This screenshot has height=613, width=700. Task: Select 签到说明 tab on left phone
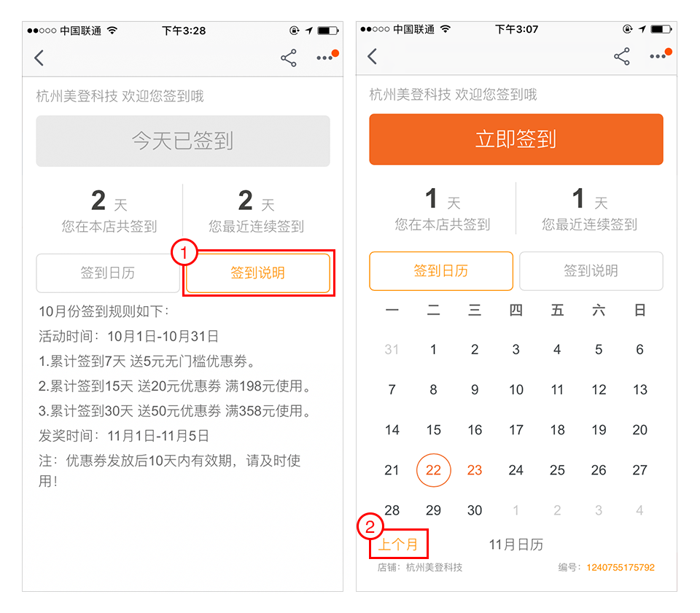coord(258,273)
